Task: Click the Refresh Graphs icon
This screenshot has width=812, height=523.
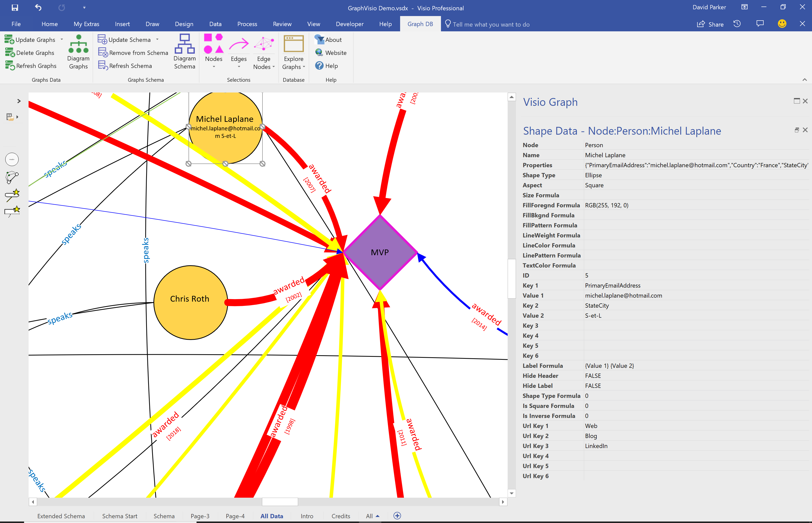Action: (10, 65)
